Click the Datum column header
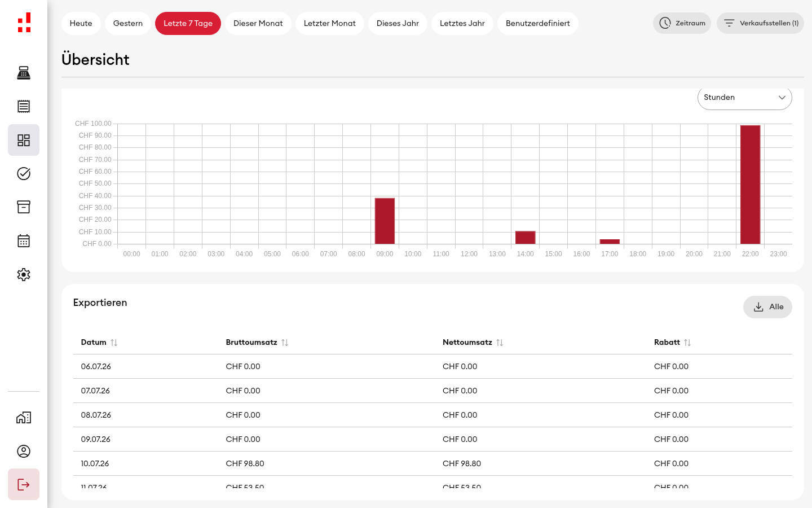Image resolution: width=812 pixels, height=508 pixels. click(94, 342)
